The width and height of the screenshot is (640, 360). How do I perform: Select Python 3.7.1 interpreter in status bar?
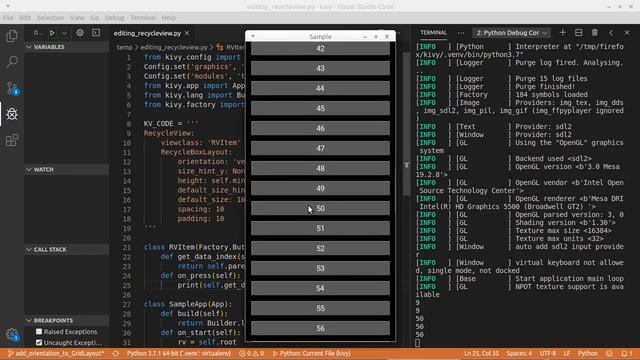[x=179, y=353]
